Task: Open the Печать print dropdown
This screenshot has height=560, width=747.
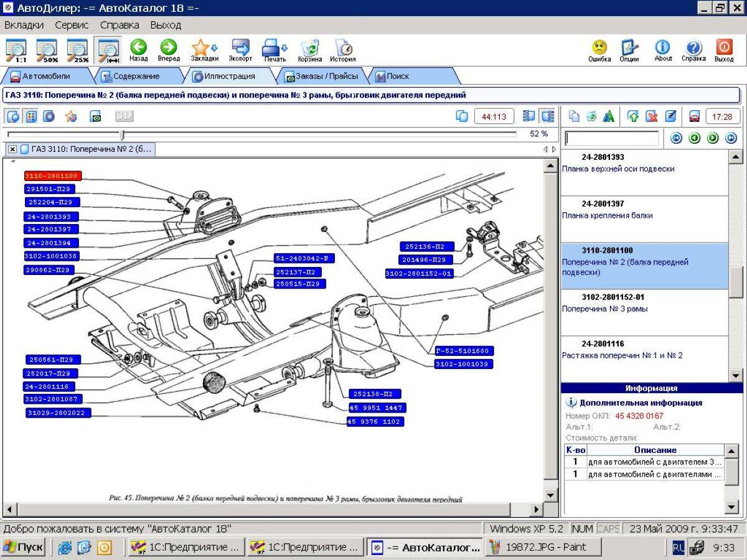Action: tap(275, 50)
